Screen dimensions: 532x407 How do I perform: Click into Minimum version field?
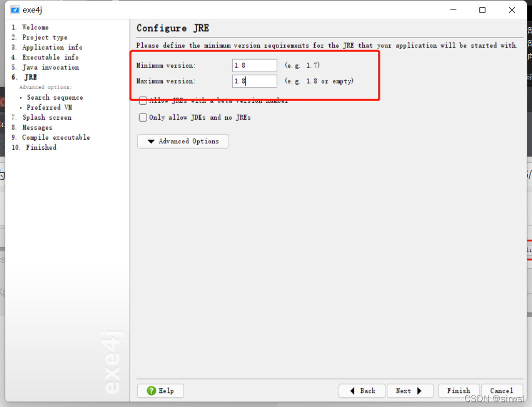[254, 65]
